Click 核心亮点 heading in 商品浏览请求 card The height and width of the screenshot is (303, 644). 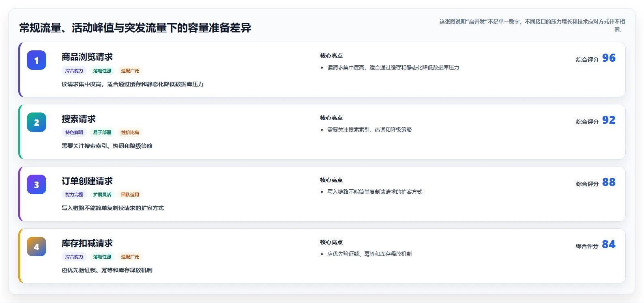[331, 56]
